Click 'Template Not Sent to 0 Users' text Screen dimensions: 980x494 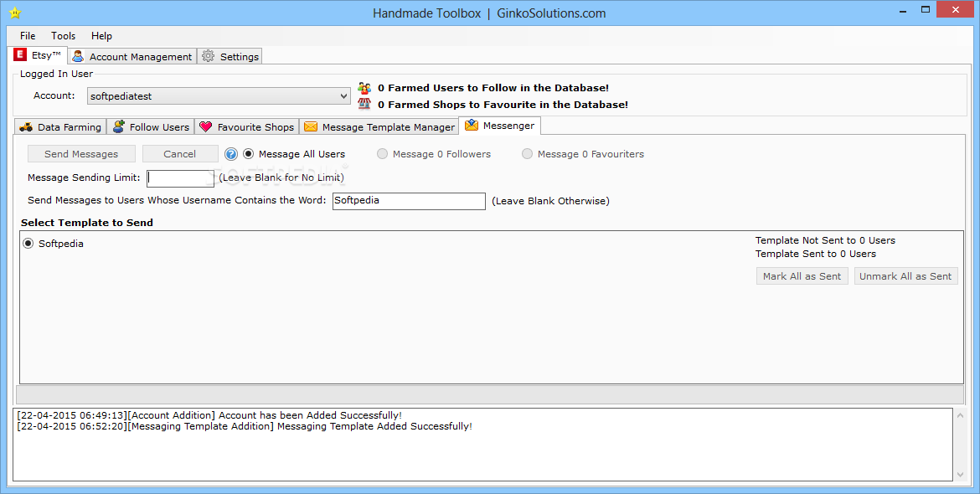pyautogui.click(x=825, y=240)
